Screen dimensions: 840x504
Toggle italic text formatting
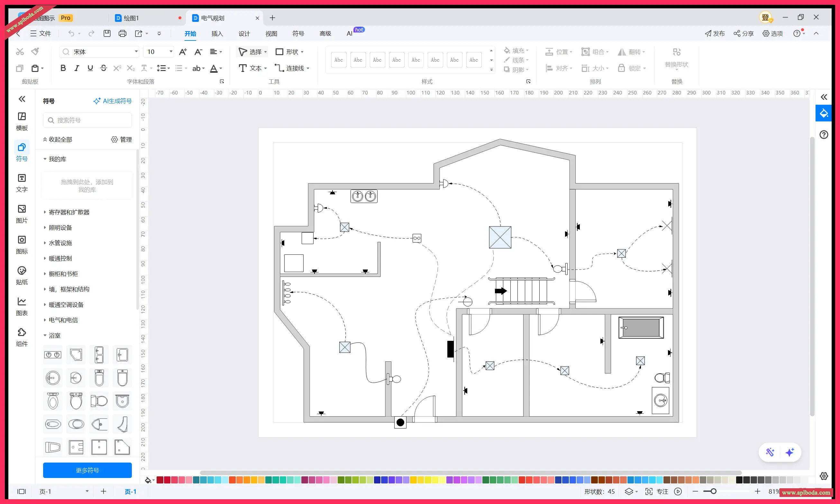pyautogui.click(x=77, y=68)
